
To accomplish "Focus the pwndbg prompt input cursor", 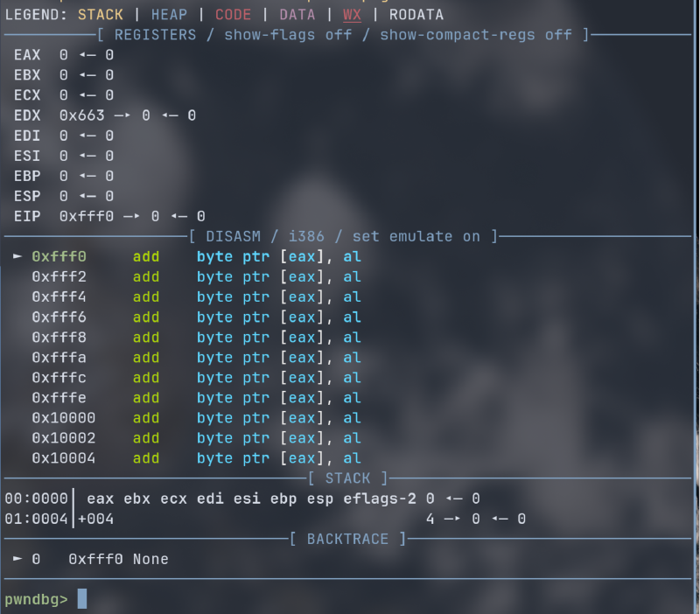I will pyautogui.click(x=82, y=598).
